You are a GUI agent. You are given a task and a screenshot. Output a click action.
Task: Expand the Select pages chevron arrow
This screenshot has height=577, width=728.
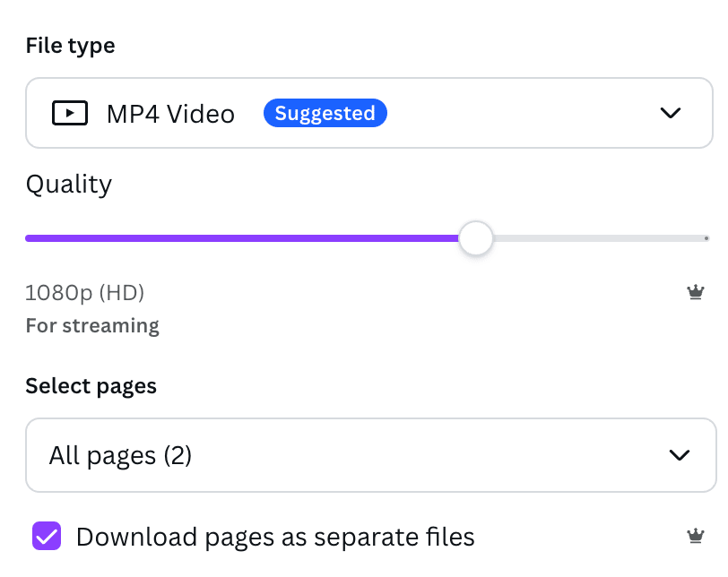[680, 455]
